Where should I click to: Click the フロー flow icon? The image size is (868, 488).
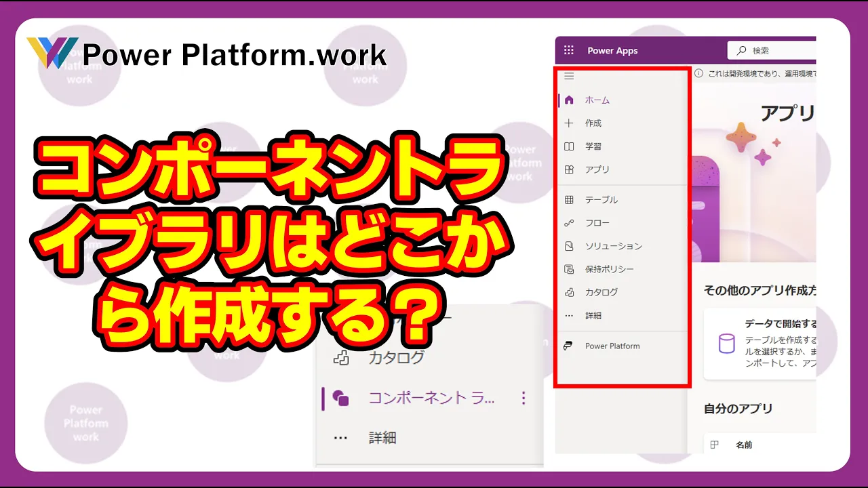point(569,223)
